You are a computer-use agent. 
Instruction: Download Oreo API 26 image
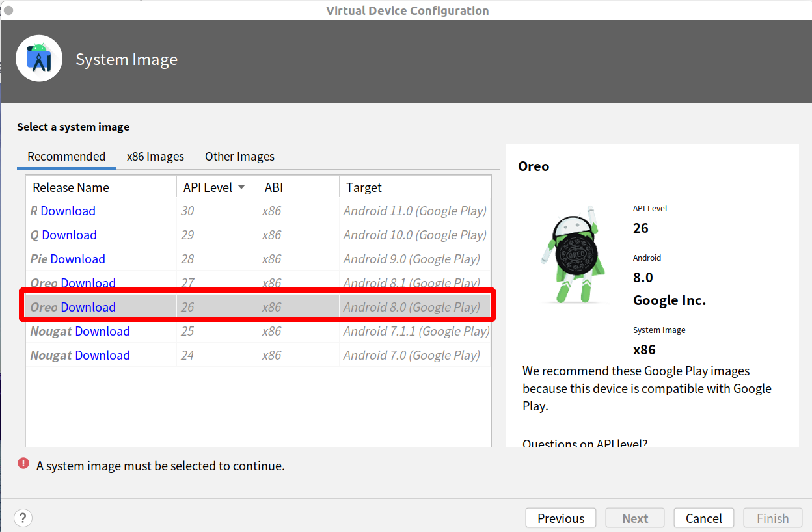pyautogui.click(x=88, y=307)
